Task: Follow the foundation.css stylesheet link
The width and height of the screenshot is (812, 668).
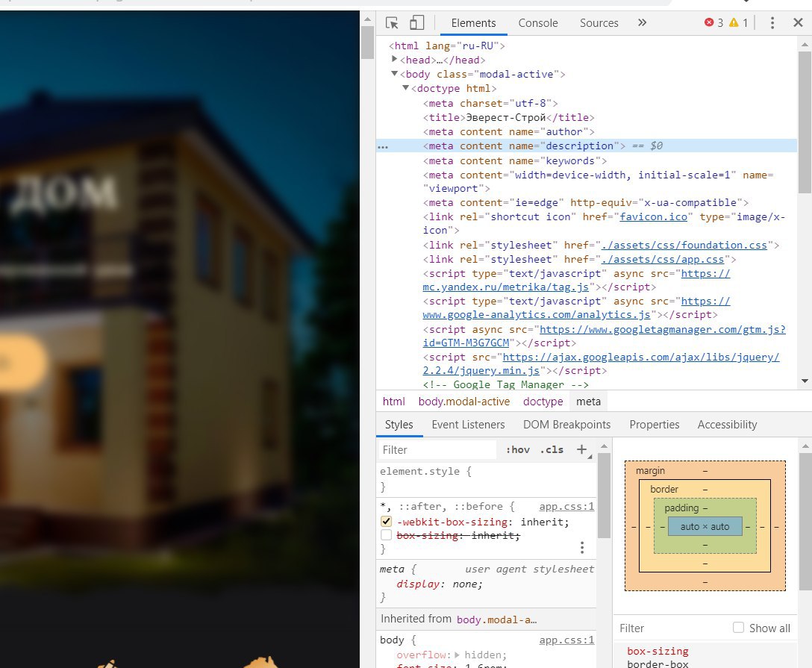Action: (x=684, y=245)
